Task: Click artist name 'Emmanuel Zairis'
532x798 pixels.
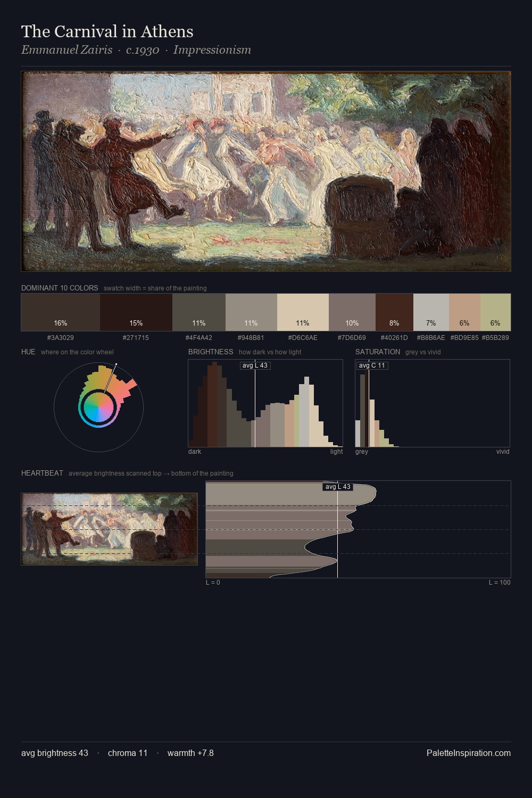Action: pyautogui.click(x=67, y=50)
